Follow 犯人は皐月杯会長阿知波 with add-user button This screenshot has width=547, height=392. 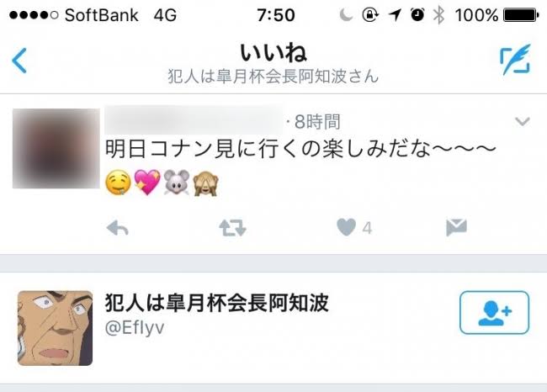(x=494, y=312)
